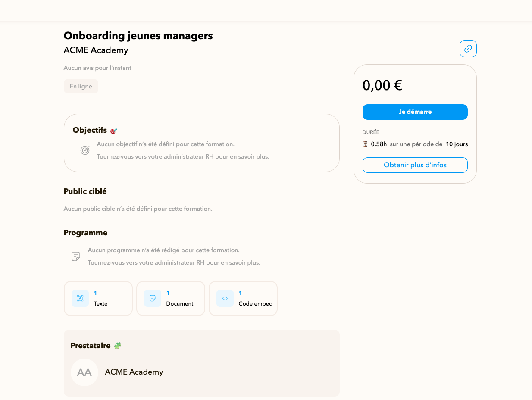Select the Texte content type icon

(80, 298)
